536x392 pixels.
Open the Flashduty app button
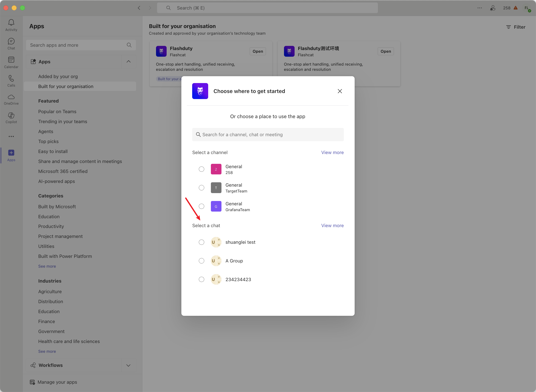click(x=258, y=51)
